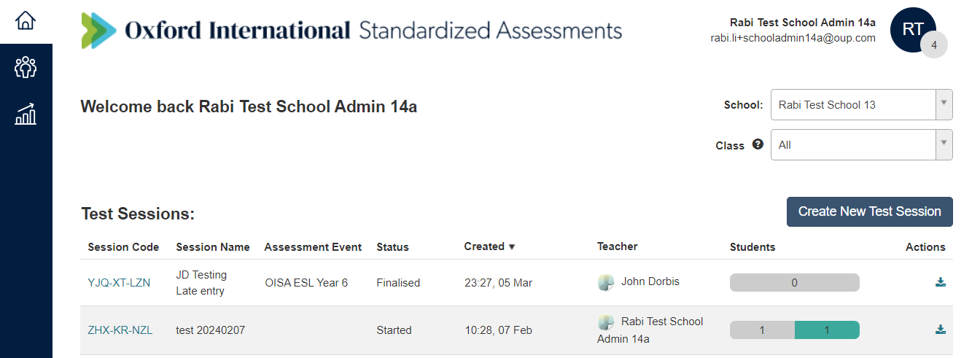Open the people/classes sidebar icon
The image size is (980, 358).
point(26,68)
